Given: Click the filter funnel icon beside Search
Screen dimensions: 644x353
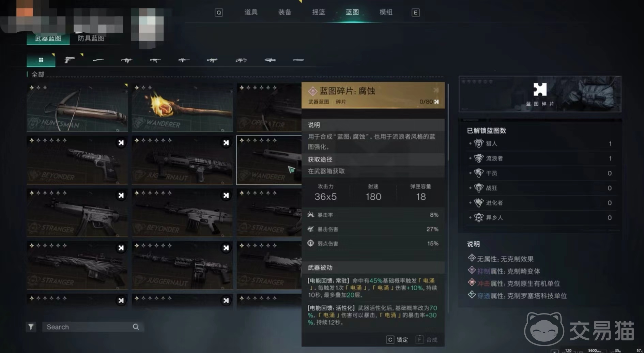Looking at the screenshot, I should pyautogui.click(x=31, y=327).
